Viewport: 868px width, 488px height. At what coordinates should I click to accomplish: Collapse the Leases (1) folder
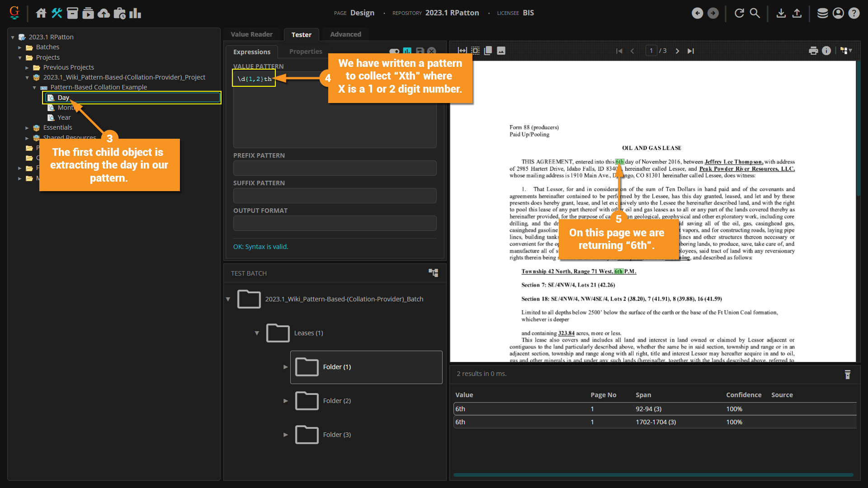pyautogui.click(x=257, y=333)
